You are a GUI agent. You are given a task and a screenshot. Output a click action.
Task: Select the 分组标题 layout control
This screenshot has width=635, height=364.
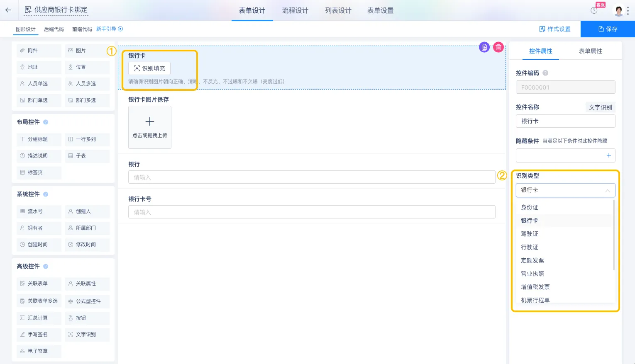(x=39, y=139)
